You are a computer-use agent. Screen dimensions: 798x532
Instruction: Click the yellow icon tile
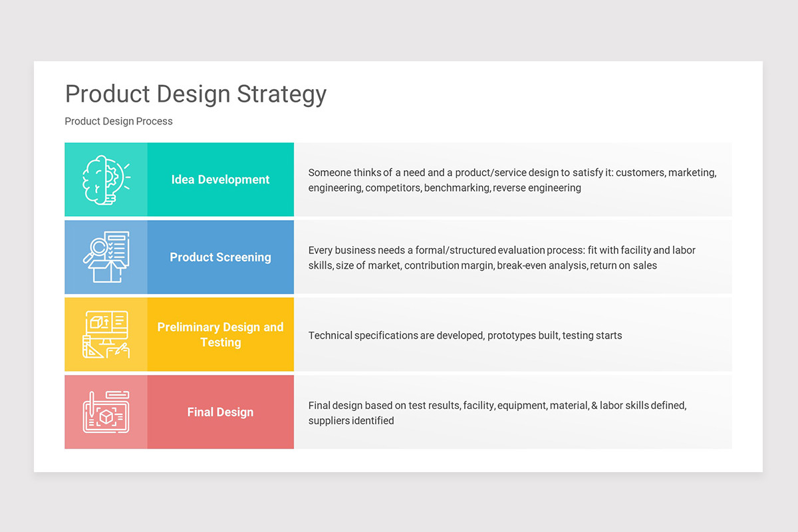106,334
